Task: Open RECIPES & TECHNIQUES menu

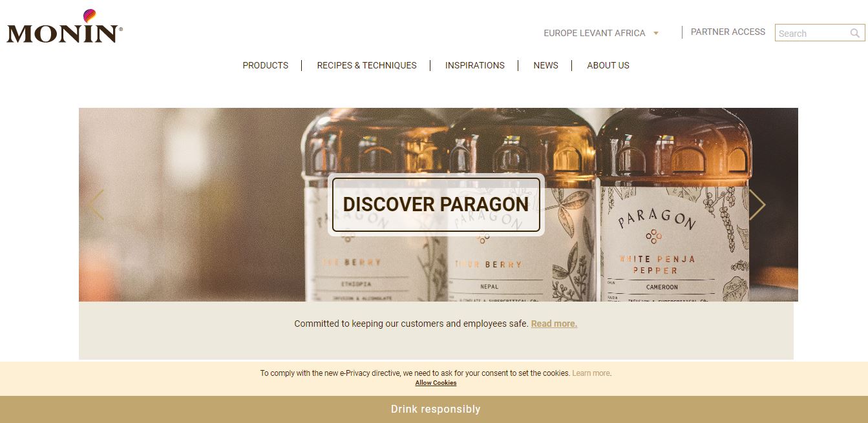Action: pos(366,65)
